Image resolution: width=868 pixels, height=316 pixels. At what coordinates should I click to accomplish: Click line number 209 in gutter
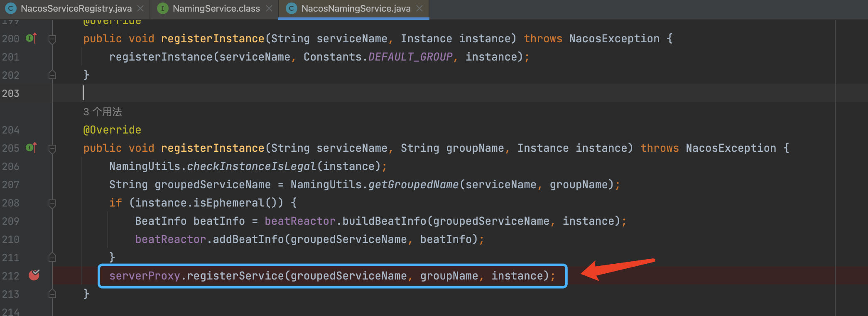tap(11, 221)
